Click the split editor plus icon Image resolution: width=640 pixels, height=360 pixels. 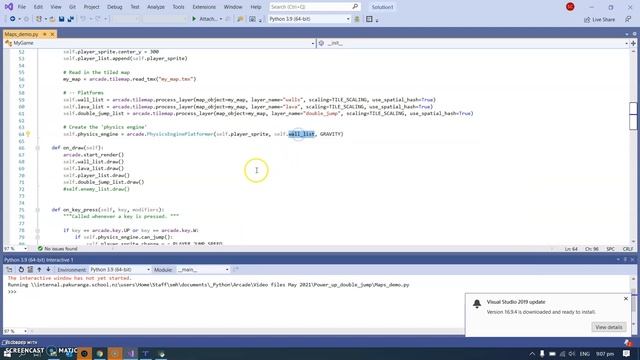[633, 43]
